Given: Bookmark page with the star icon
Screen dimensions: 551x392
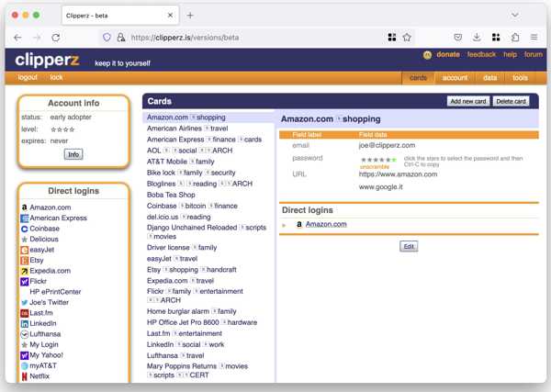Looking at the screenshot, I should click(x=407, y=38).
